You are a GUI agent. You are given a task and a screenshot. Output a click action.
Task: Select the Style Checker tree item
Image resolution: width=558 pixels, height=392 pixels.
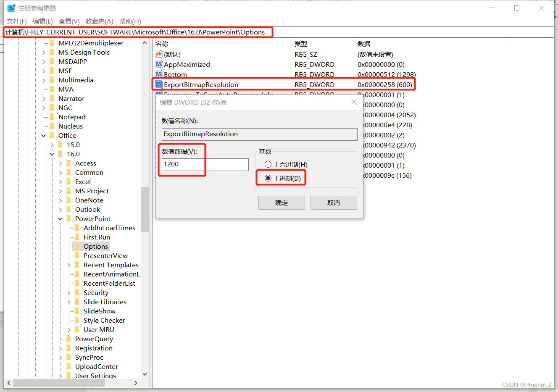(x=104, y=320)
